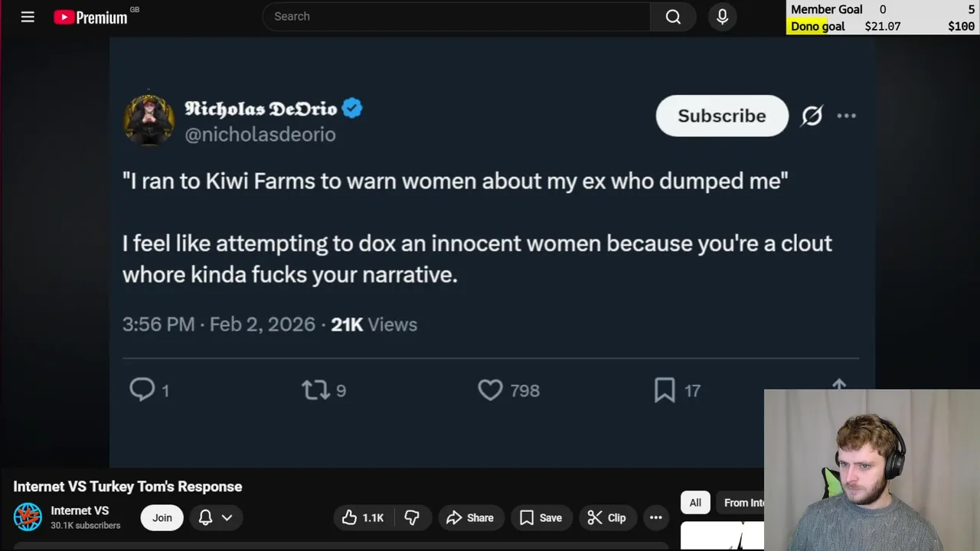This screenshot has width=980, height=551.
Task: Select the All filter chip
Action: [x=695, y=503]
